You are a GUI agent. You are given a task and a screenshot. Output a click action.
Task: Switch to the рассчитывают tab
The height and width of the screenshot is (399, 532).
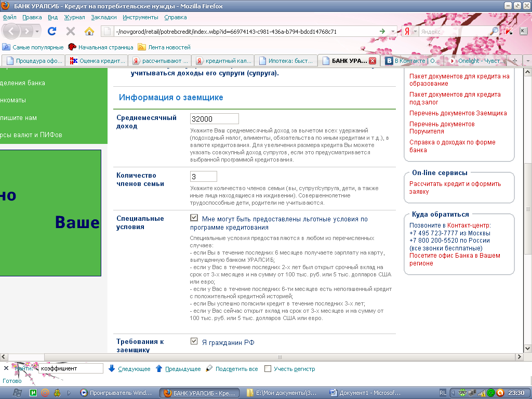160,61
